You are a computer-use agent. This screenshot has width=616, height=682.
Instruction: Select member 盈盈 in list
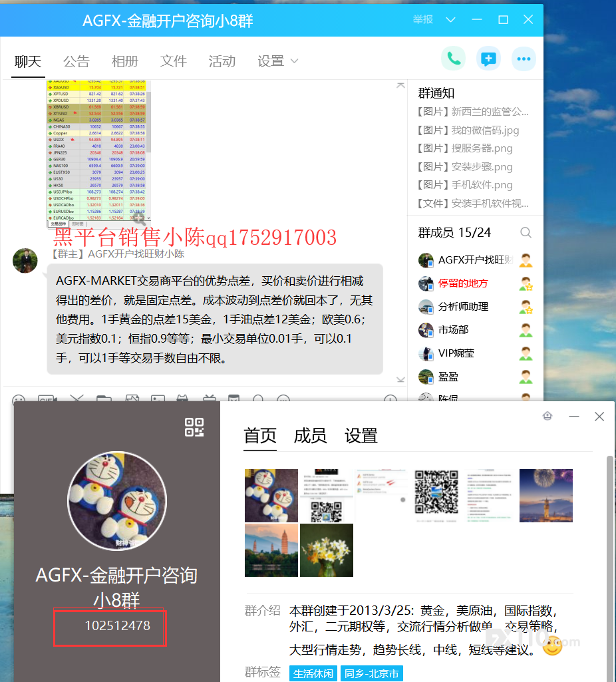tap(476, 377)
